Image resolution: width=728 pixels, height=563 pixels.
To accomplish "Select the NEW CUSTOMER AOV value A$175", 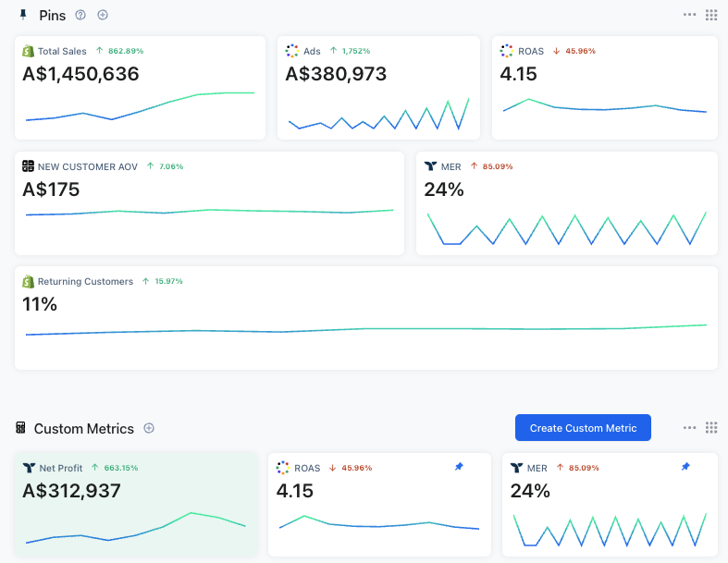I will tap(51, 190).
